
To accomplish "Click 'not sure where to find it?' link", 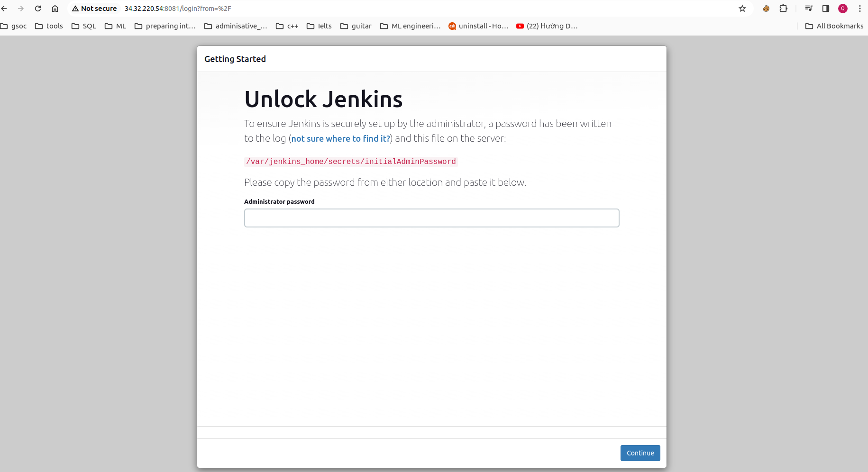I will click(x=340, y=138).
